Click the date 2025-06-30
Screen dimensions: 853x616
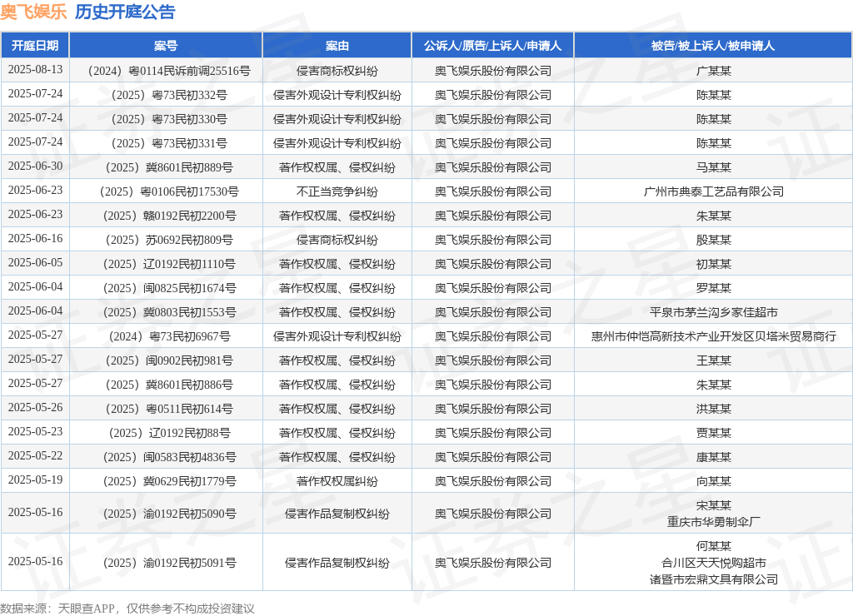(x=35, y=166)
